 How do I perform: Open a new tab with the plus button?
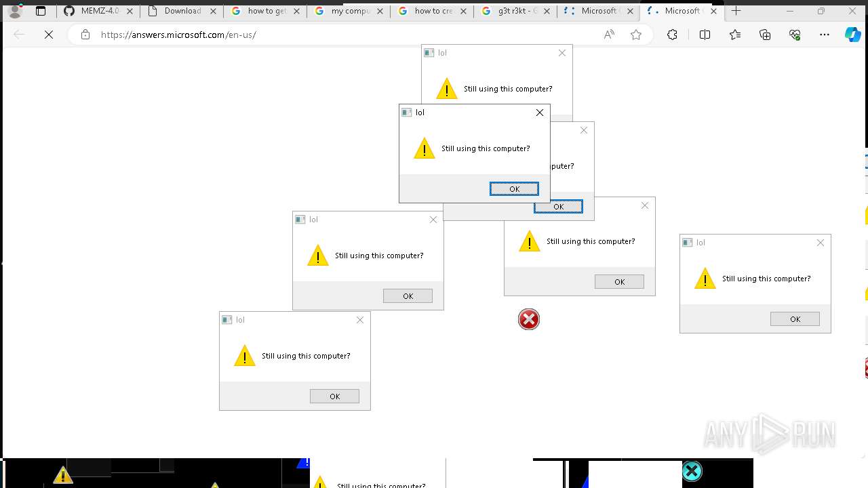736,11
